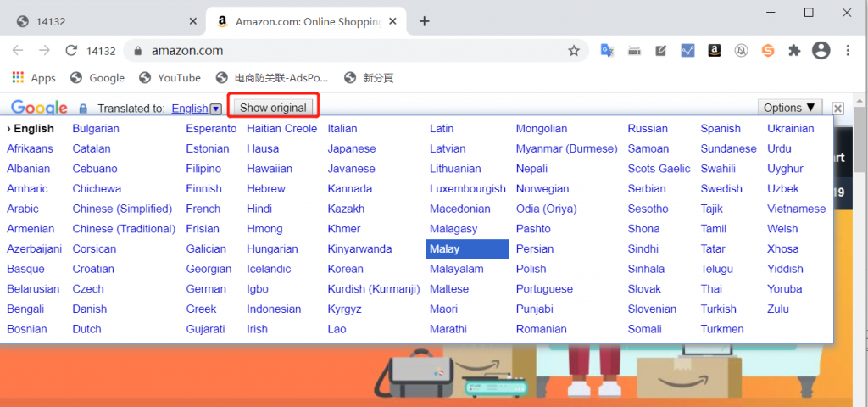
Task: Close the 14132 tab
Action: (192, 21)
